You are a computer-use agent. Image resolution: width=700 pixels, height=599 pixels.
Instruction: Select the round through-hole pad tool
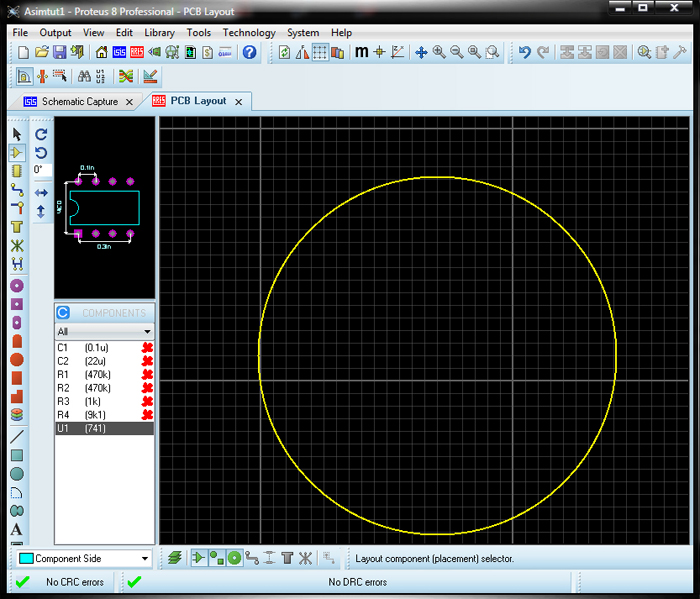click(x=17, y=286)
